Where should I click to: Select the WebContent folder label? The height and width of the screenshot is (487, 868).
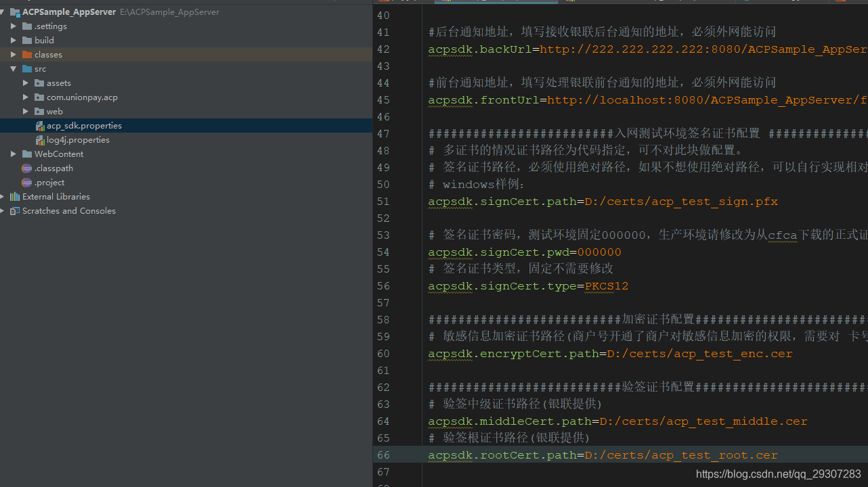59,154
